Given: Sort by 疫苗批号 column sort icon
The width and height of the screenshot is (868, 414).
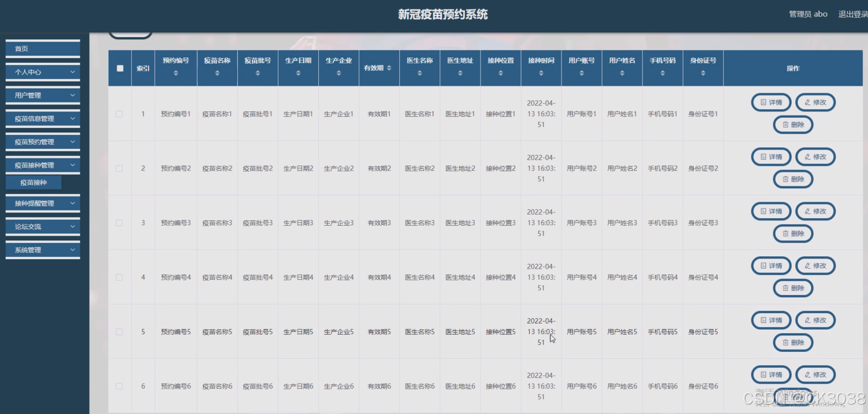Looking at the screenshot, I should click(258, 73).
